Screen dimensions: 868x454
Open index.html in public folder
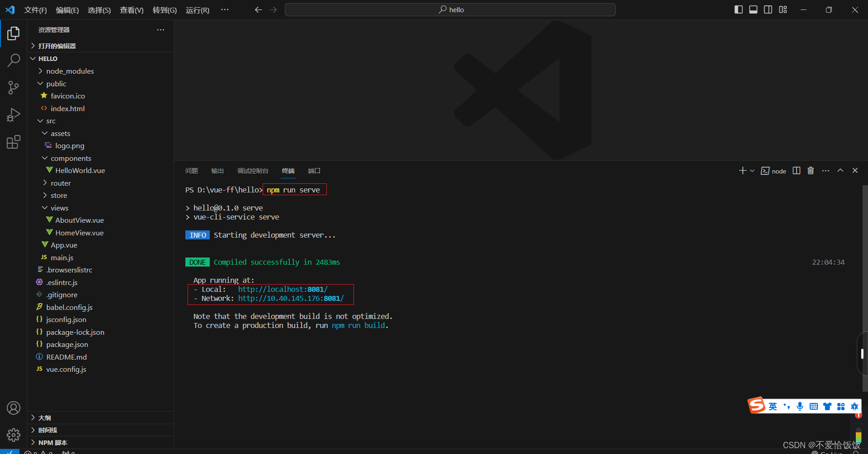pos(100,108)
